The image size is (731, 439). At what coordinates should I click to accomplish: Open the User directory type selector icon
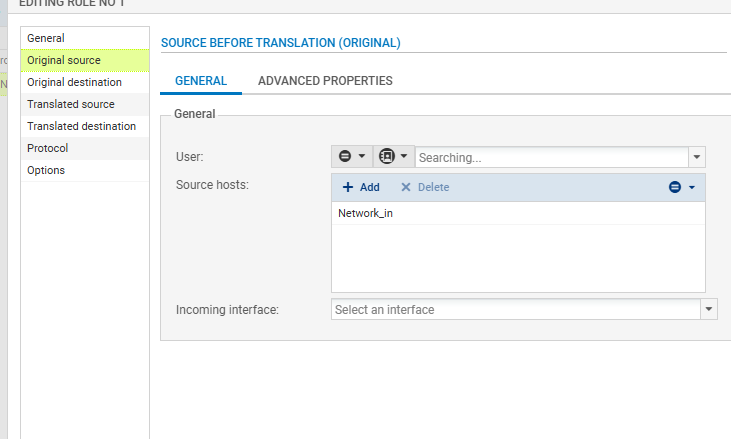pos(393,157)
